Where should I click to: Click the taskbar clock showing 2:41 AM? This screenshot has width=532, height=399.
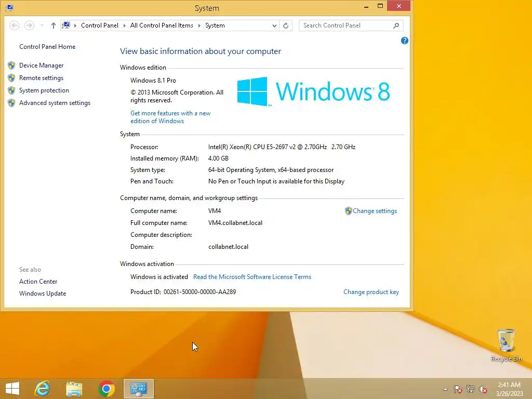pos(509,389)
